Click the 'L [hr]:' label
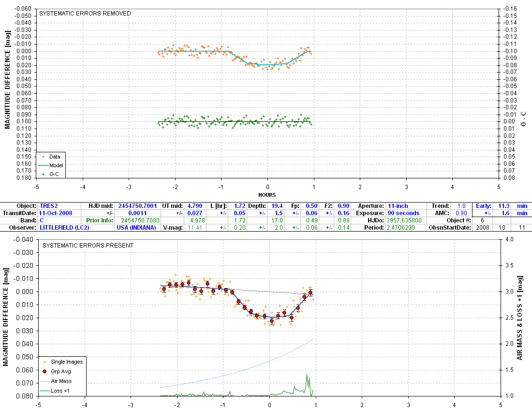The image size is (532, 410). [x=218, y=206]
